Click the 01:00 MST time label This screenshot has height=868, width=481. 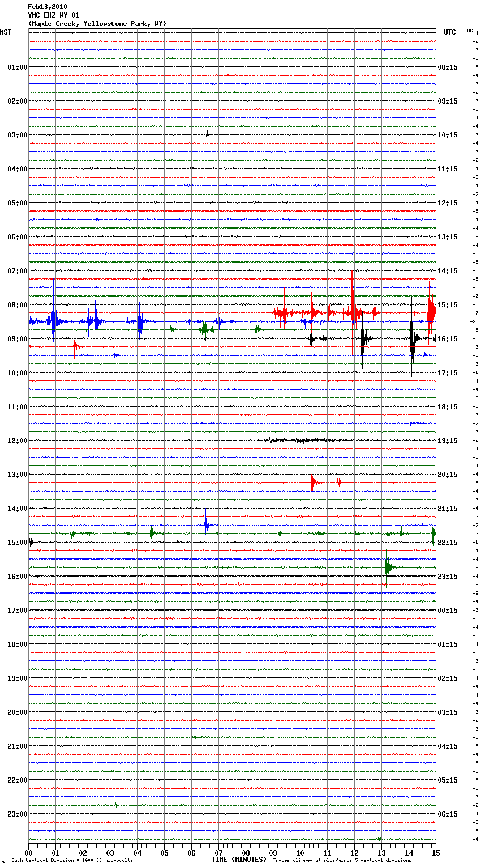point(18,67)
